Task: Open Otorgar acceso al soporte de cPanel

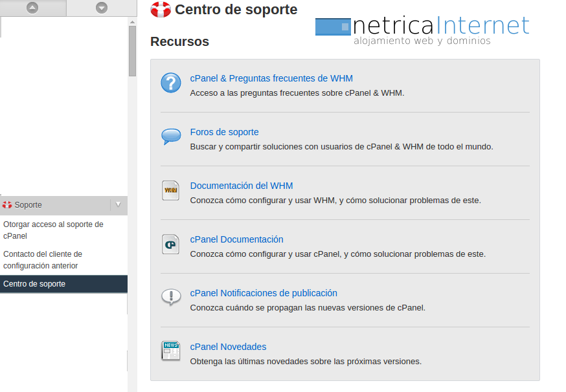Action: [x=53, y=230]
